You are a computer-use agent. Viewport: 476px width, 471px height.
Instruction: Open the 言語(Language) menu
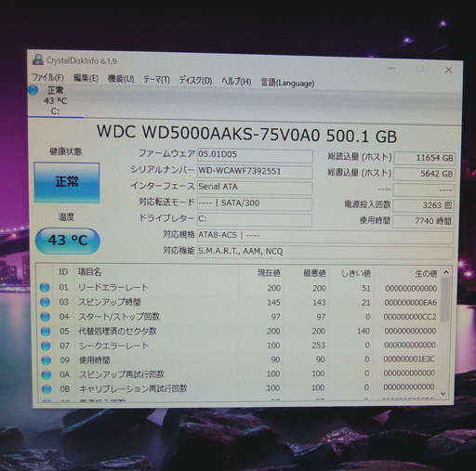[x=287, y=83]
